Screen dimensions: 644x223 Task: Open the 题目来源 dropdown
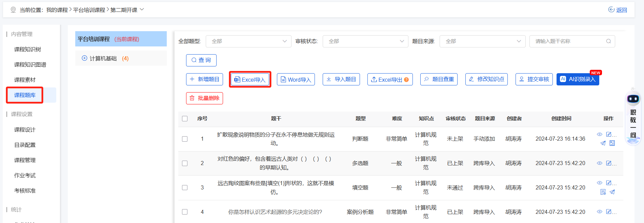[x=482, y=41]
